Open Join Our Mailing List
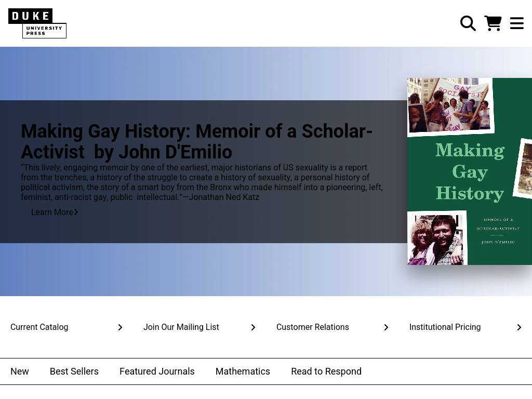 coord(181,327)
